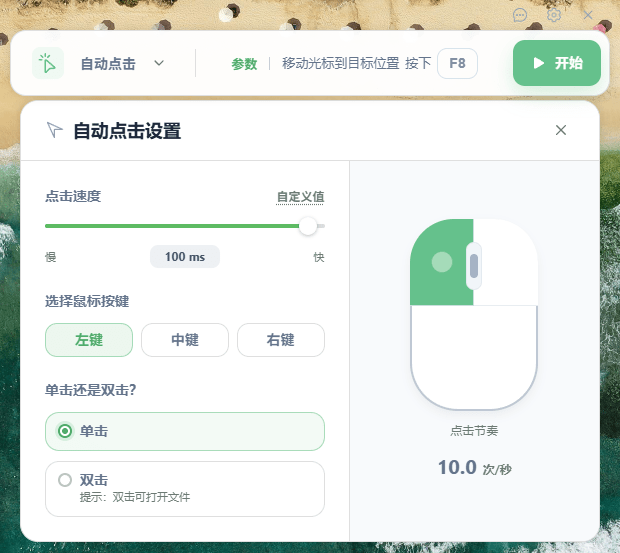
Task: Choose the 单击 radio option
Action: (185, 431)
